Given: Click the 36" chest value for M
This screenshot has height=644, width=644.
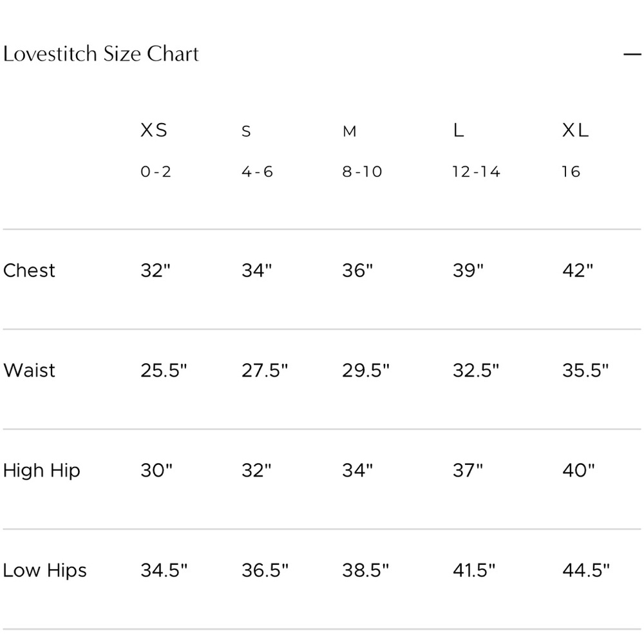Looking at the screenshot, I should 357,270.
